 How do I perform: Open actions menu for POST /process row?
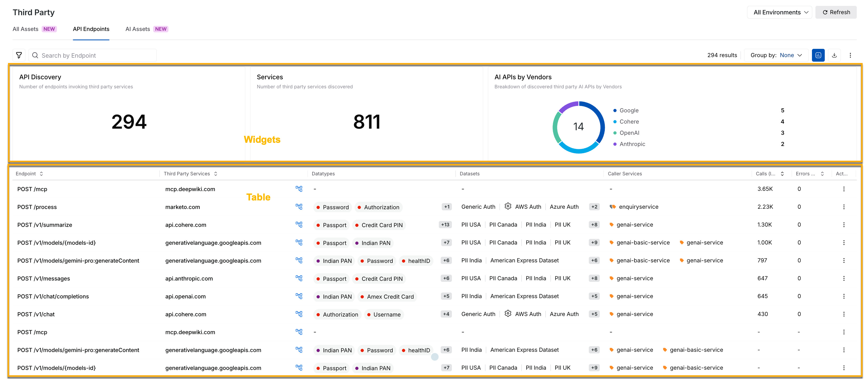[x=844, y=207]
